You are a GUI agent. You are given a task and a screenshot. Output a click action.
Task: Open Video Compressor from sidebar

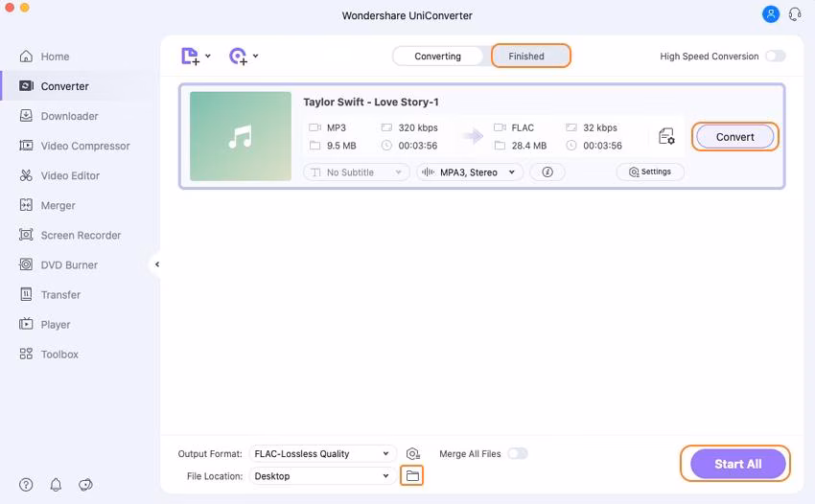click(75, 146)
